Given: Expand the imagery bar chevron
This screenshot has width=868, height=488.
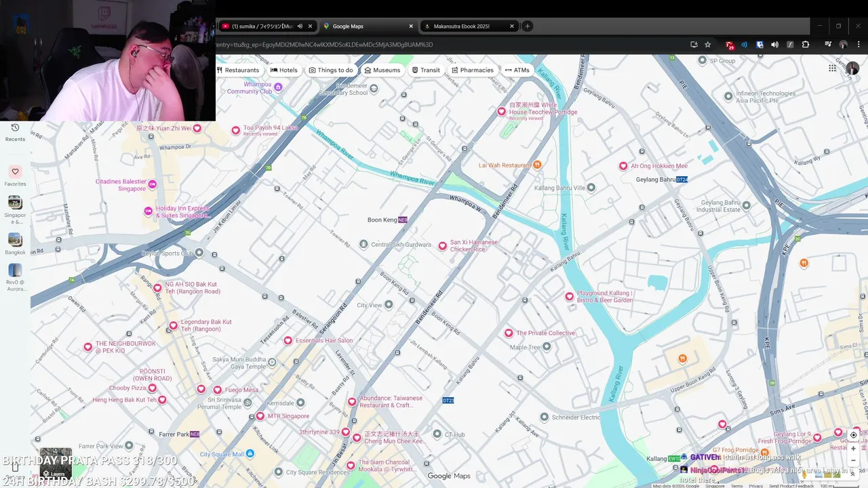Looking at the screenshot, I should [853, 474].
